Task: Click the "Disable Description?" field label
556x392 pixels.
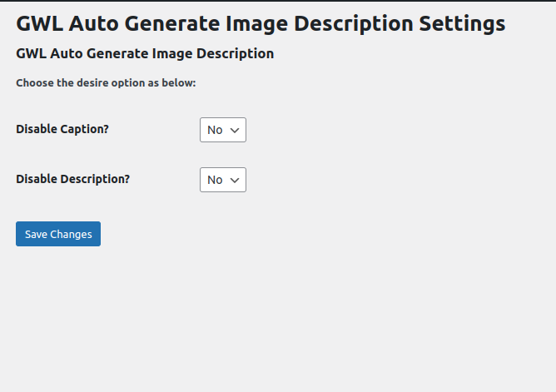Action: (72, 178)
